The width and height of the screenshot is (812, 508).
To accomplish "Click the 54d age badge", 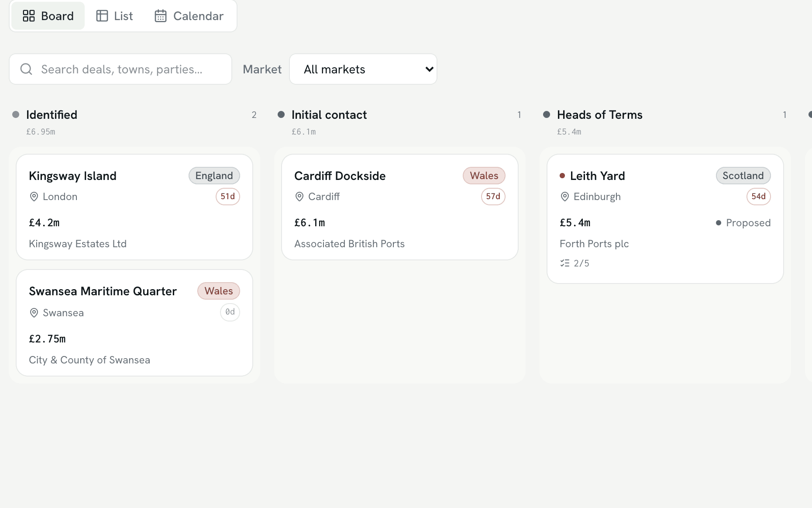I will point(759,197).
